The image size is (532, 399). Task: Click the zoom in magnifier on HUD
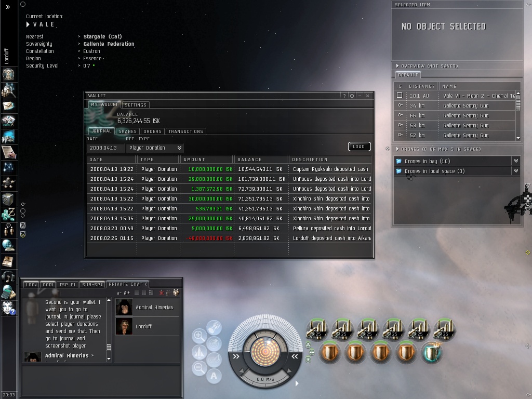(199, 336)
